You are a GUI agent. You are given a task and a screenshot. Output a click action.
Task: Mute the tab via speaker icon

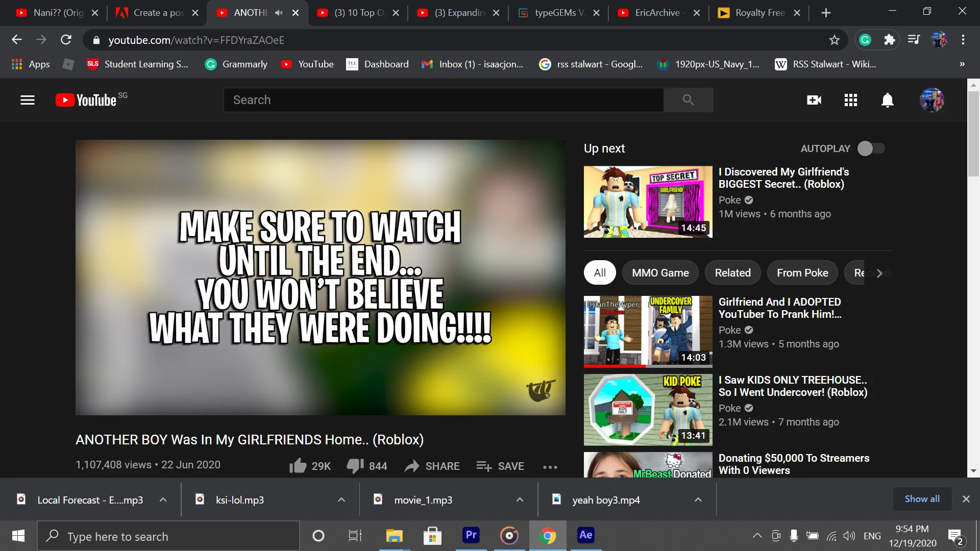(279, 13)
